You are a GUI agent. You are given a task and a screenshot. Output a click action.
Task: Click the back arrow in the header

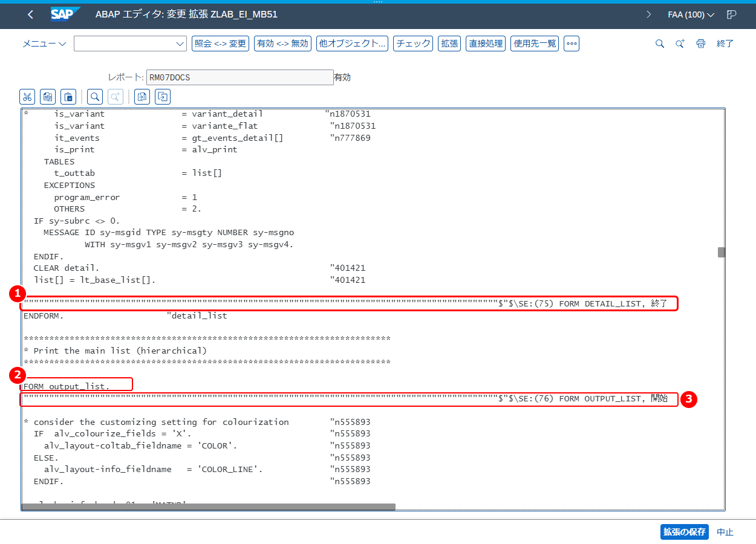tap(31, 15)
